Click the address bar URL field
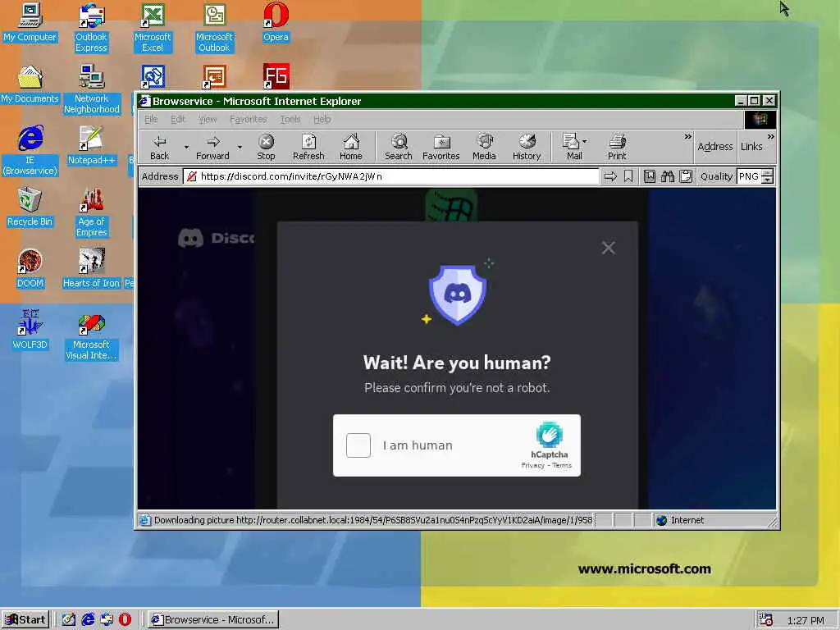The image size is (840, 630). pyautogui.click(x=391, y=176)
